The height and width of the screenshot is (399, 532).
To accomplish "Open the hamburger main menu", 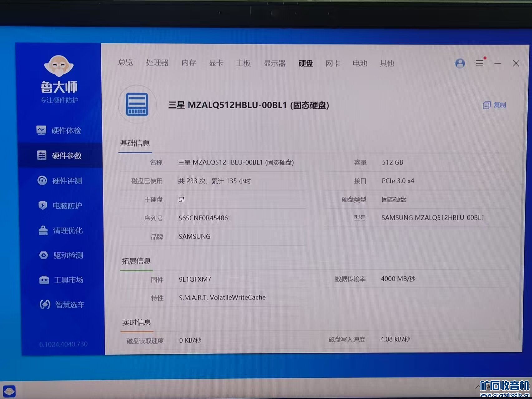I will [480, 63].
